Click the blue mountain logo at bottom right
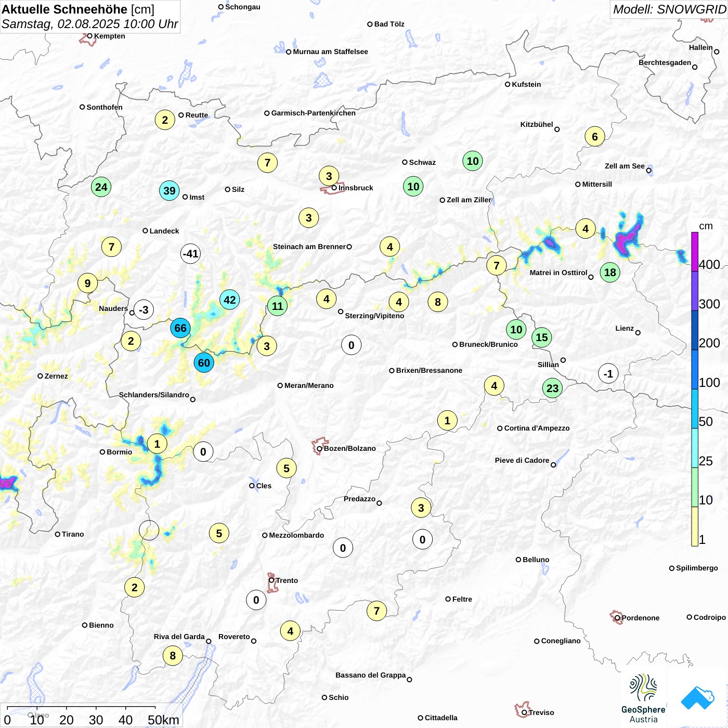This screenshot has height=728, width=728. coord(697,698)
